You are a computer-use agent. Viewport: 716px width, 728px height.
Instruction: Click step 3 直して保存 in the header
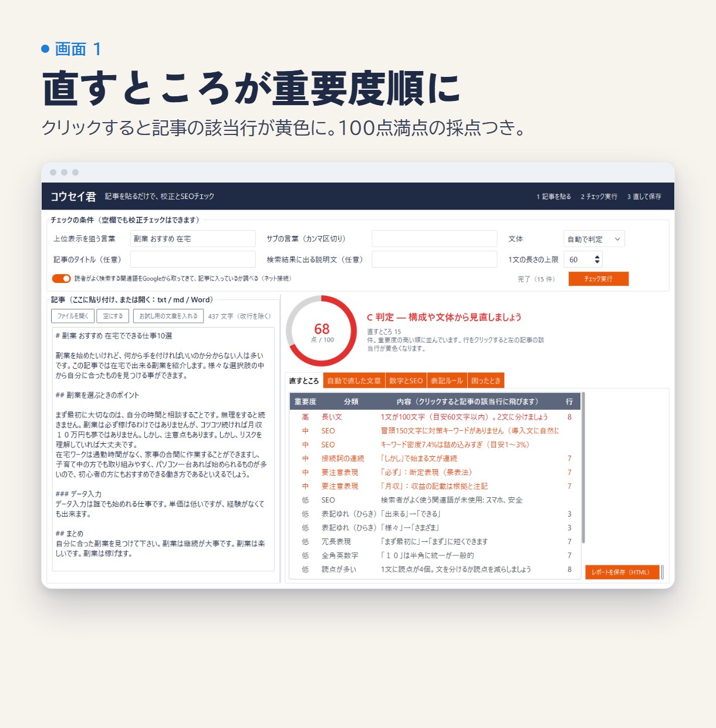(644, 197)
